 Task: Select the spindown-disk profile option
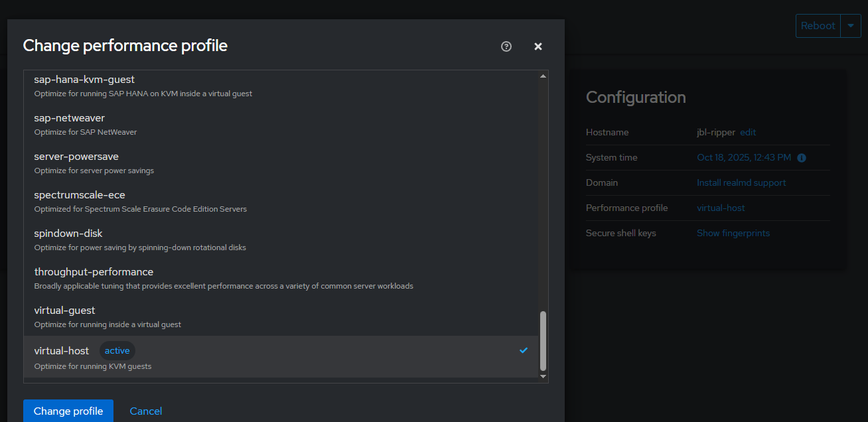68,240
